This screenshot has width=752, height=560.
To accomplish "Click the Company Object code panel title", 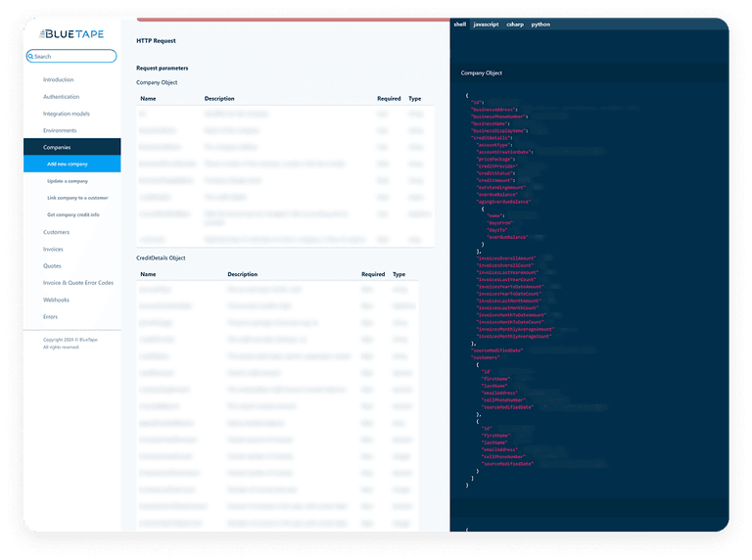I will click(x=481, y=72).
